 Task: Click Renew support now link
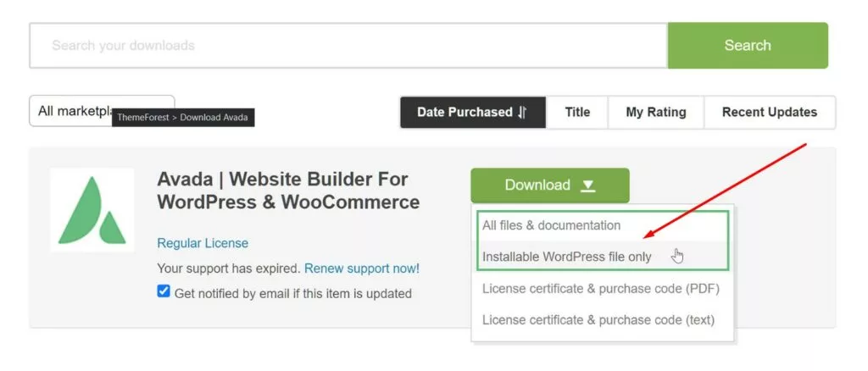pyautogui.click(x=362, y=269)
